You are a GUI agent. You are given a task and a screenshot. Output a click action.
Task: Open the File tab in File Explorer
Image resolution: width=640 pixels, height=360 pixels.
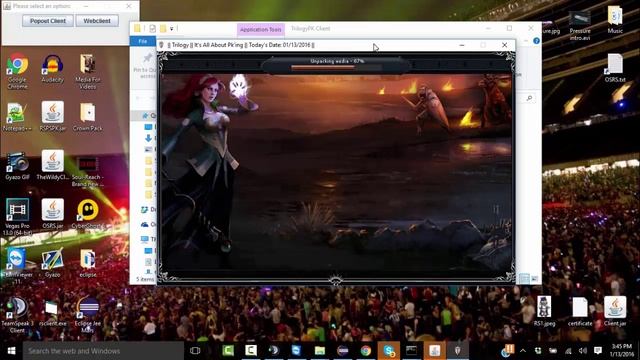pyautogui.click(x=142, y=41)
